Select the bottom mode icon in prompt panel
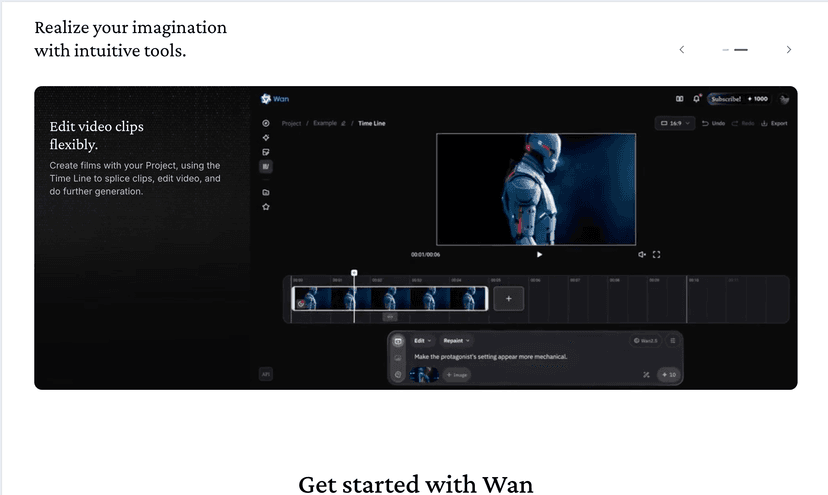The width and height of the screenshot is (828, 495). [398, 375]
